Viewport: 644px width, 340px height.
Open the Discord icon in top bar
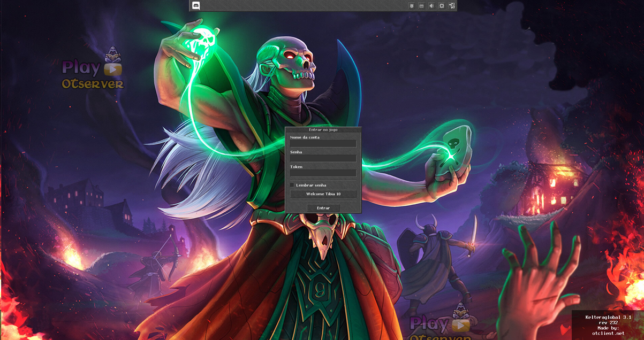coord(196,5)
